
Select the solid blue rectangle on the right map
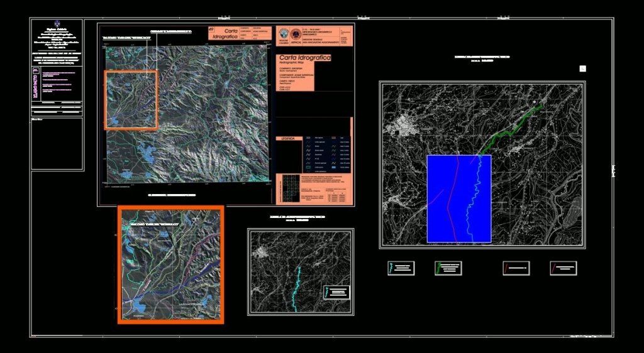tap(459, 198)
